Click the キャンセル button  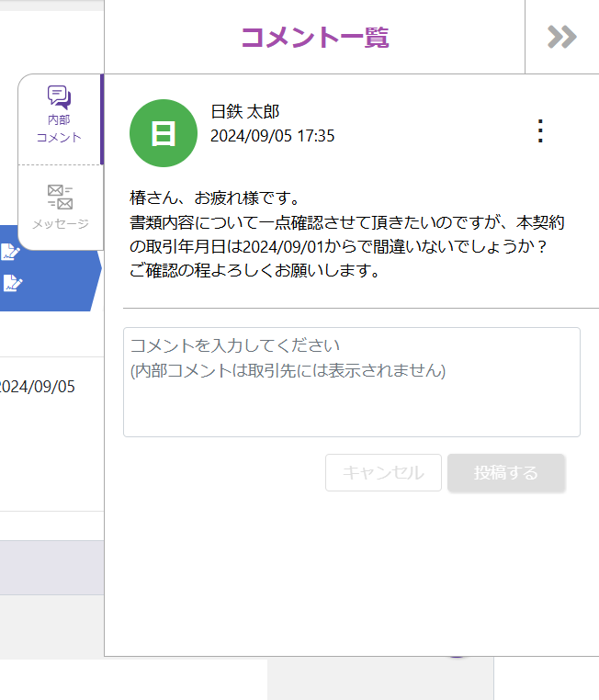[383, 473]
